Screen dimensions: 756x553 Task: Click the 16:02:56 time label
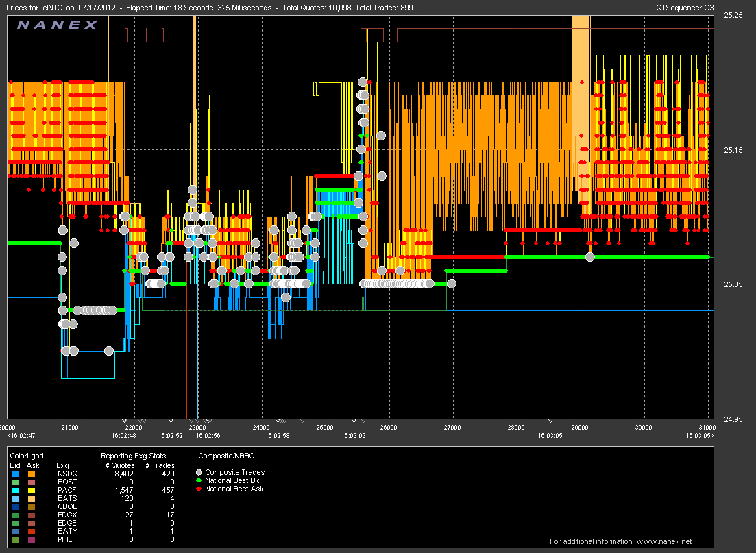[208, 436]
